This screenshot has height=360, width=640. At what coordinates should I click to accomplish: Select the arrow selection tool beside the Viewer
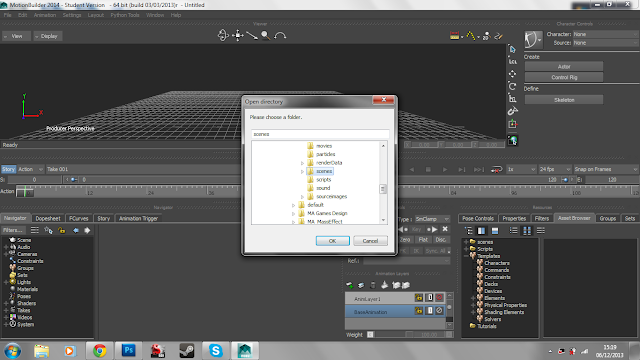tap(513, 49)
